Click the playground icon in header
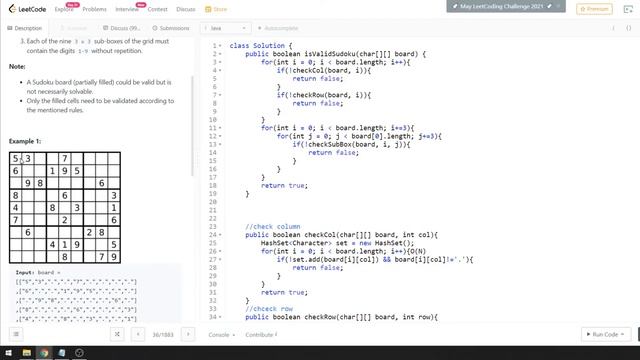Viewport: 640px width, 360px height. pos(628,9)
